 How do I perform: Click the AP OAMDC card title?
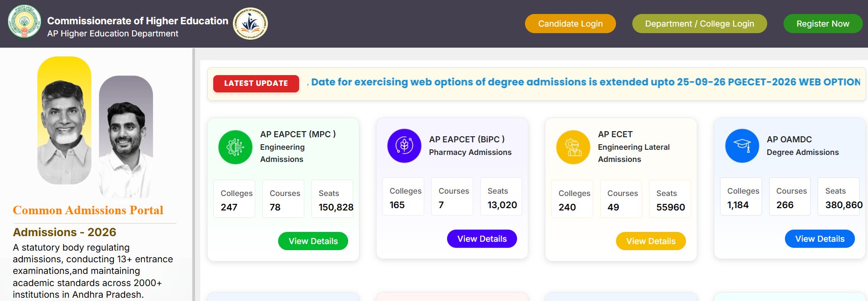[789, 140]
